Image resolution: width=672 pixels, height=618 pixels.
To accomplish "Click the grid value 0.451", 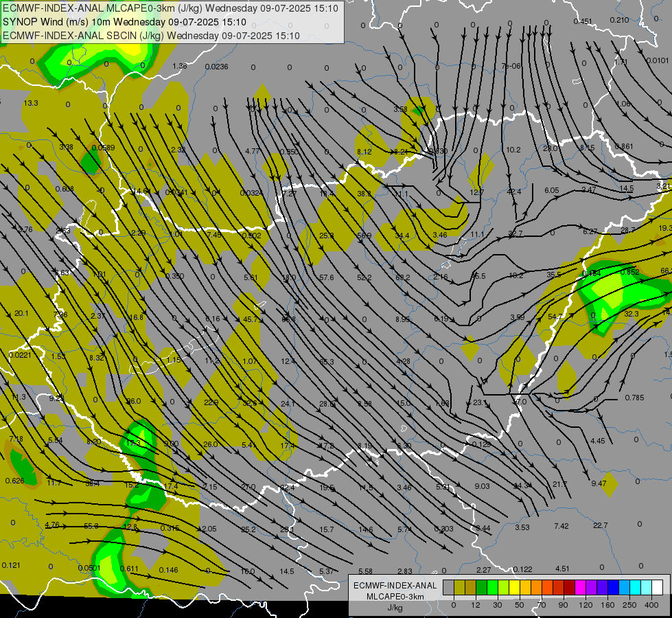I will 583,21.
